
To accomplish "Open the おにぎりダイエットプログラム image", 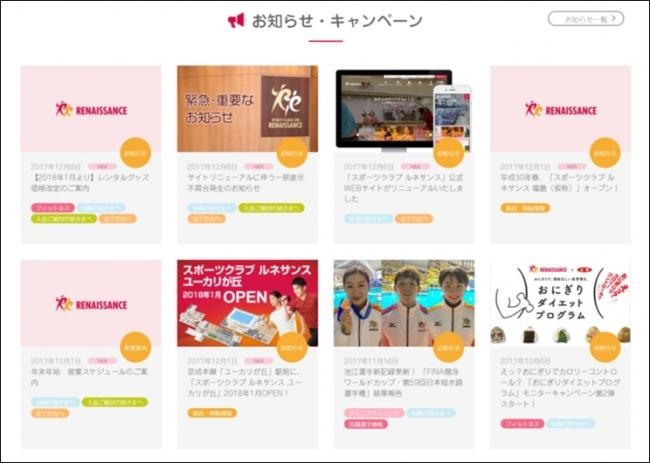I will pyautogui.click(x=560, y=303).
